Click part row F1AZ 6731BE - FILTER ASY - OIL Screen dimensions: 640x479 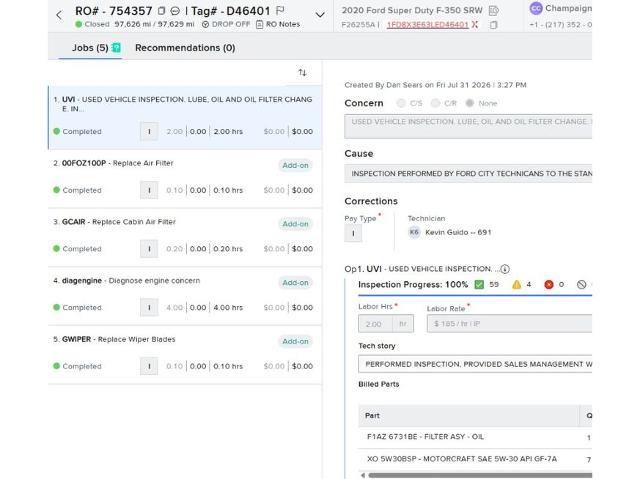click(x=475, y=437)
